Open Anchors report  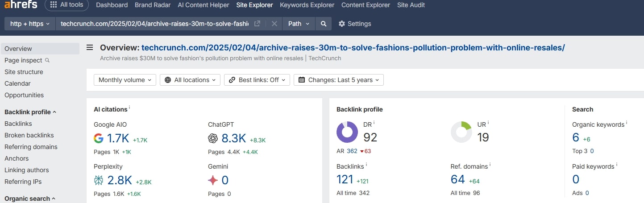pos(17,158)
